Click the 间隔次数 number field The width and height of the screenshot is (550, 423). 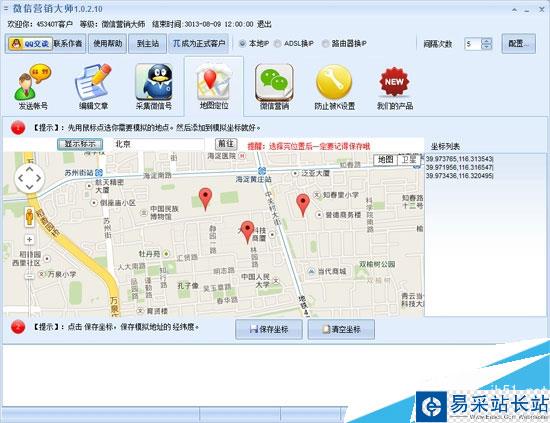(472, 44)
